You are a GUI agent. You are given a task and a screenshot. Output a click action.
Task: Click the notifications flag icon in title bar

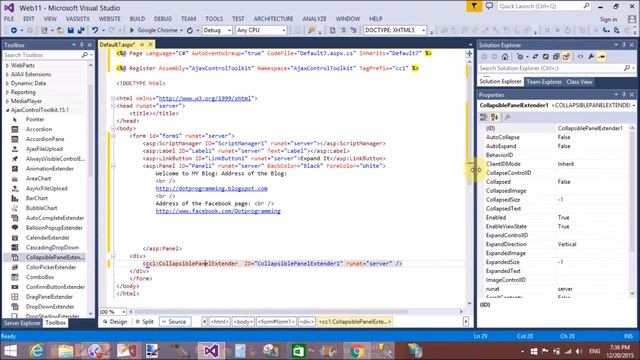pyautogui.click(x=474, y=6)
